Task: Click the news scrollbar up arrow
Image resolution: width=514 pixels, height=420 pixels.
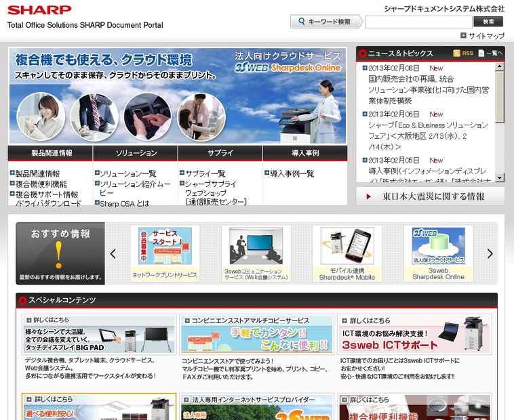Action: (x=499, y=66)
